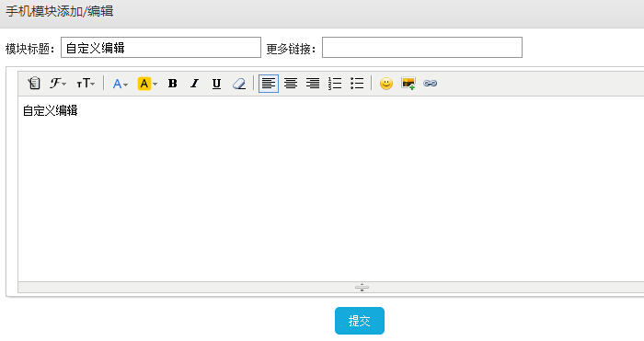The height and width of the screenshot is (341, 644).
Task: Toggle underline formatting
Action: coord(216,84)
